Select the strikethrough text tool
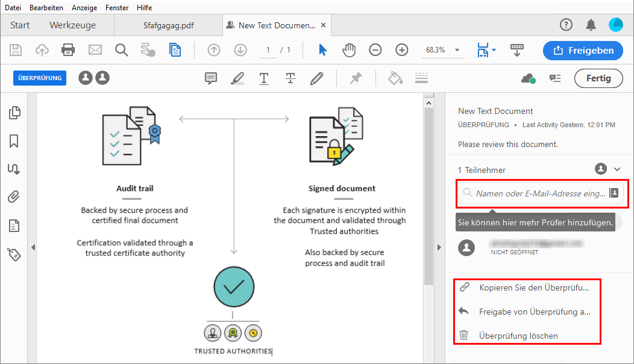634x364 pixels. [x=290, y=78]
